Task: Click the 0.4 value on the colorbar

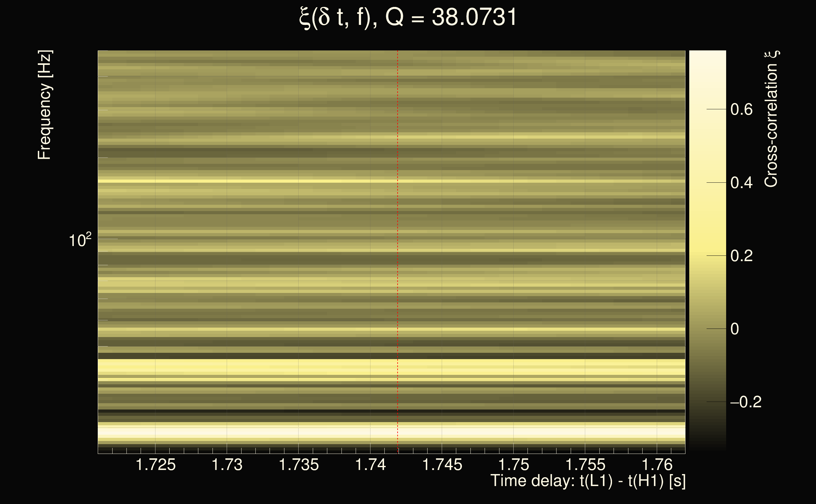Action: click(x=741, y=183)
